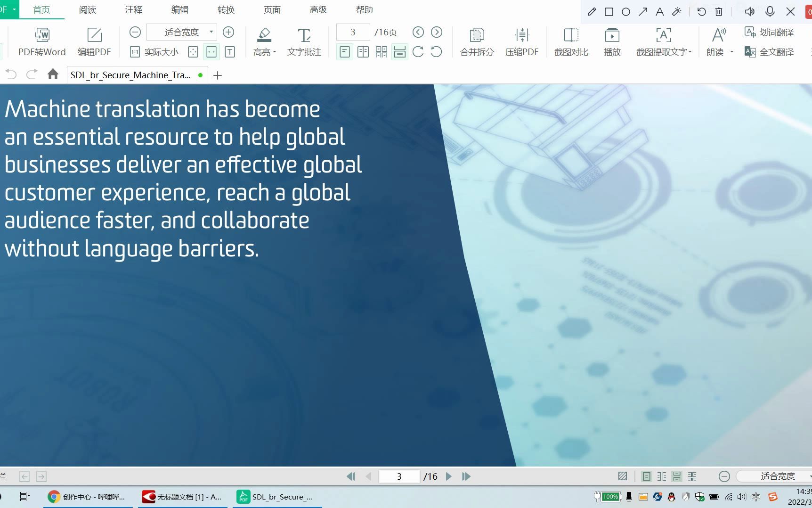Expand the 高亮 highlight options arrow

(x=275, y=52)
